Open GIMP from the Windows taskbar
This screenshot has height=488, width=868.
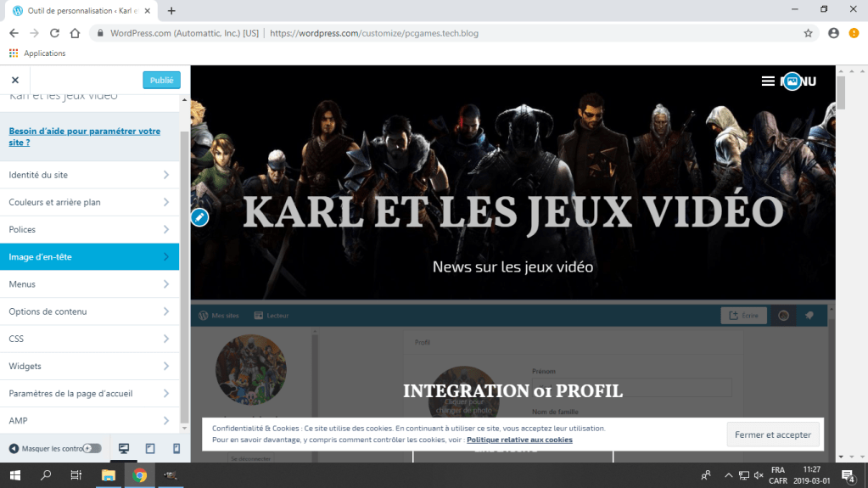pyautogui.click(x=171, y=475)
